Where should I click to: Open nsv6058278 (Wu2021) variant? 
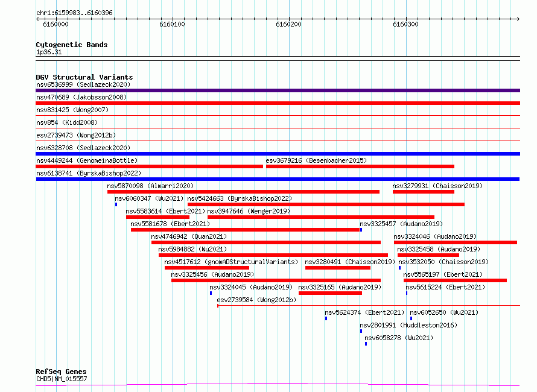click(x=399, y=338)
